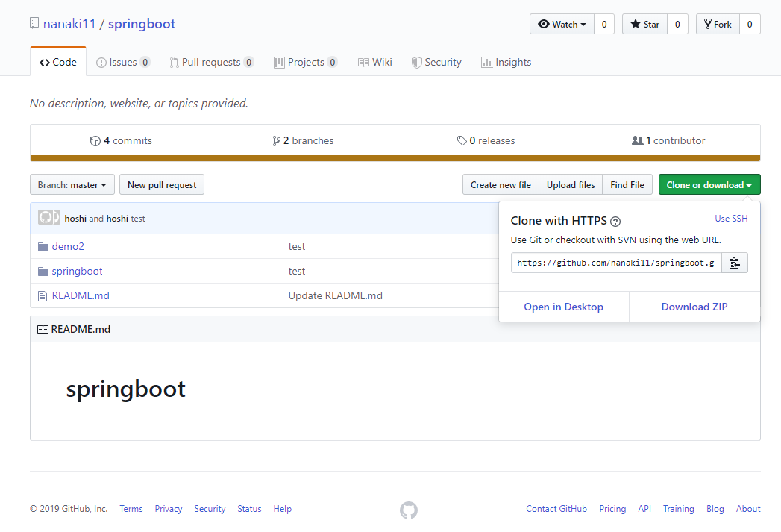
Task: Open the footer Privacy link
Action: tap(169, 509)
